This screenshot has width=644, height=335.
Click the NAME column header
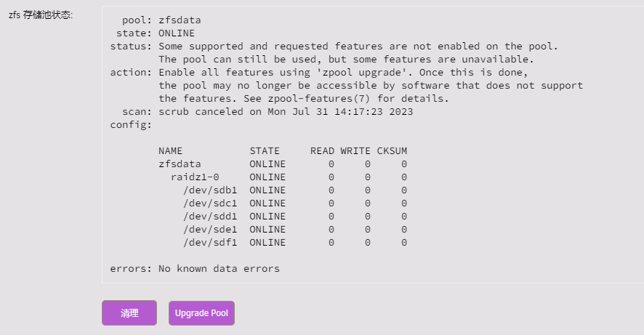coord(170,151)
